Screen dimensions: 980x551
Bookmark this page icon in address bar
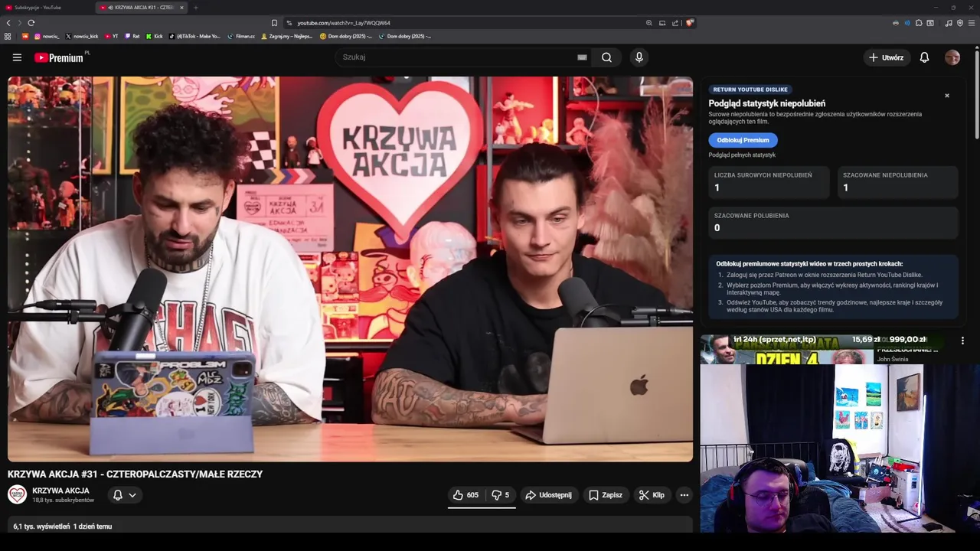coord(274,23)
